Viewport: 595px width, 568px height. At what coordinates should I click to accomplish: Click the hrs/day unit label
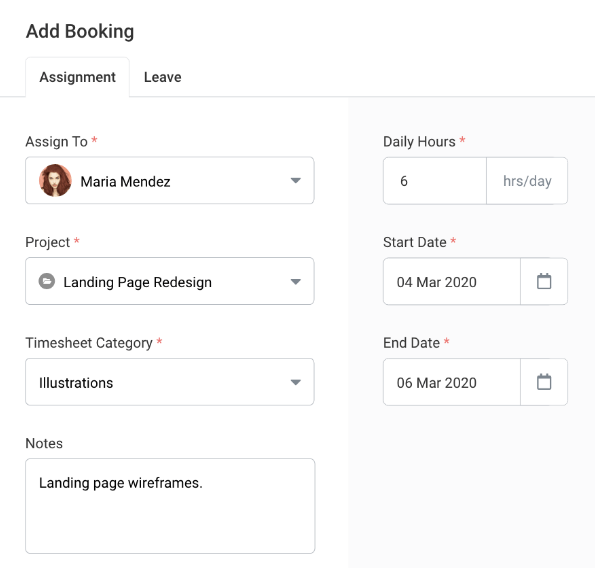[x=527, y=181]
